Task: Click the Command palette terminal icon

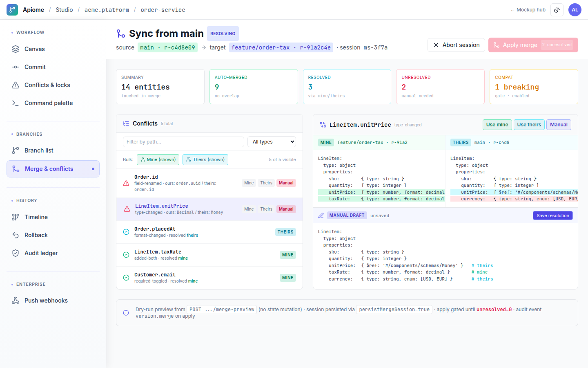Action: click(x=16, y=103)
